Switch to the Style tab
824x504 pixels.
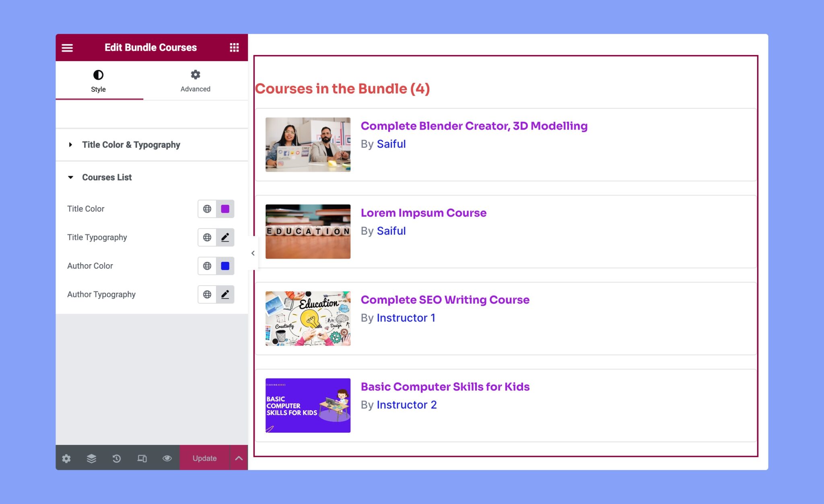[99, 80]
